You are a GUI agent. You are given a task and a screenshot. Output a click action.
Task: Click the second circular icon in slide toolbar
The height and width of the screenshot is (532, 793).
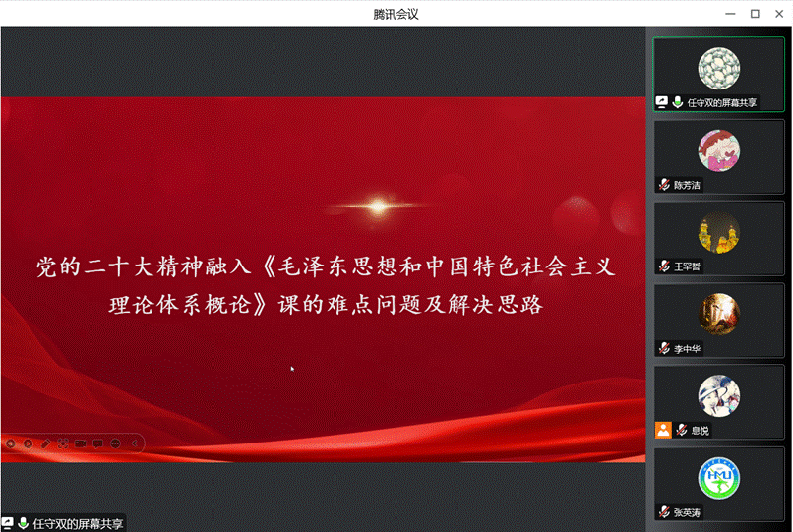coord(28,443)
